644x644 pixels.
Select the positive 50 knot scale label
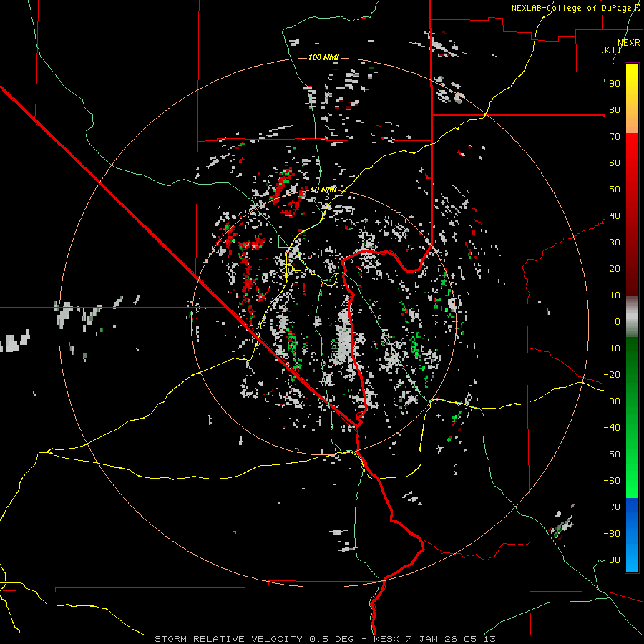(x=615, y=190)
